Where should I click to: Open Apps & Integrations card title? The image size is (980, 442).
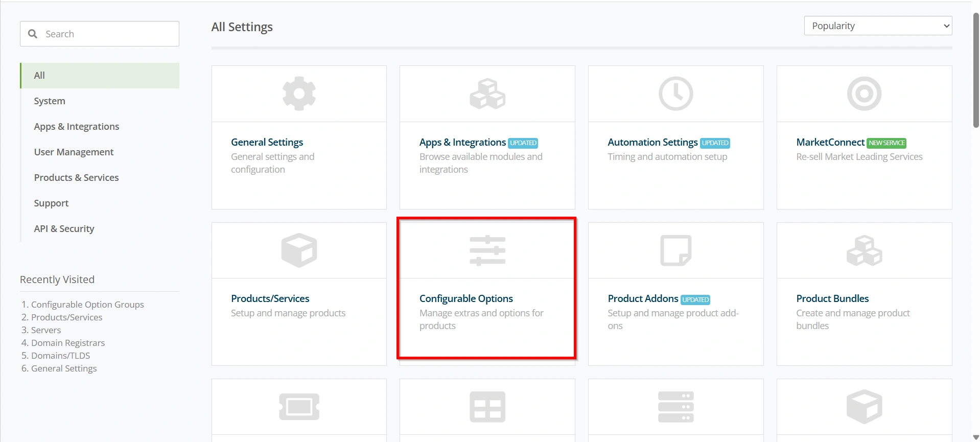[462, 142]
